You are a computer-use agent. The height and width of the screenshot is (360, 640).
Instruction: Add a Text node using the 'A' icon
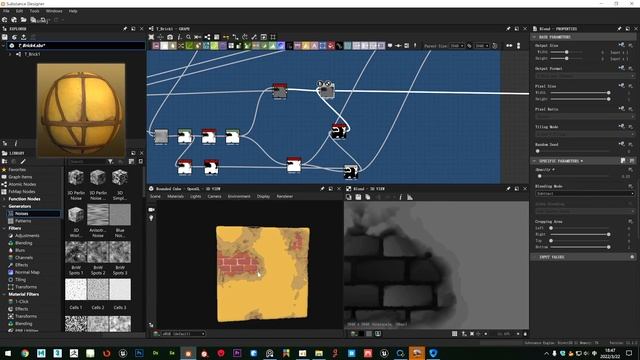(x=314, y=46)
